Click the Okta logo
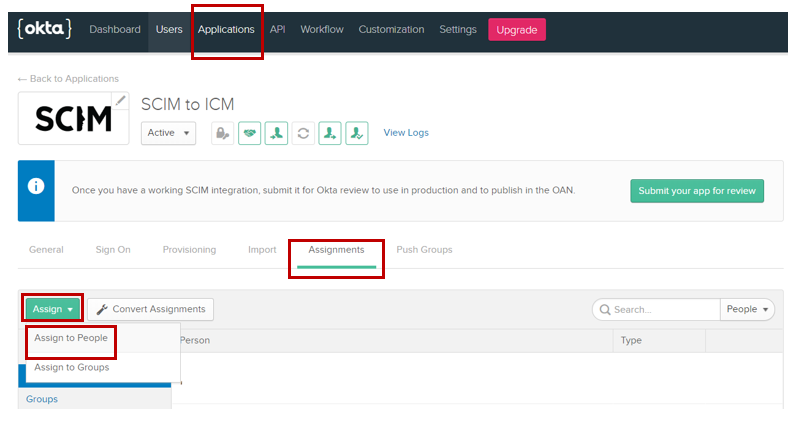Image resolution: width=795 pixels, height=432 pixels. coord(44,29)
